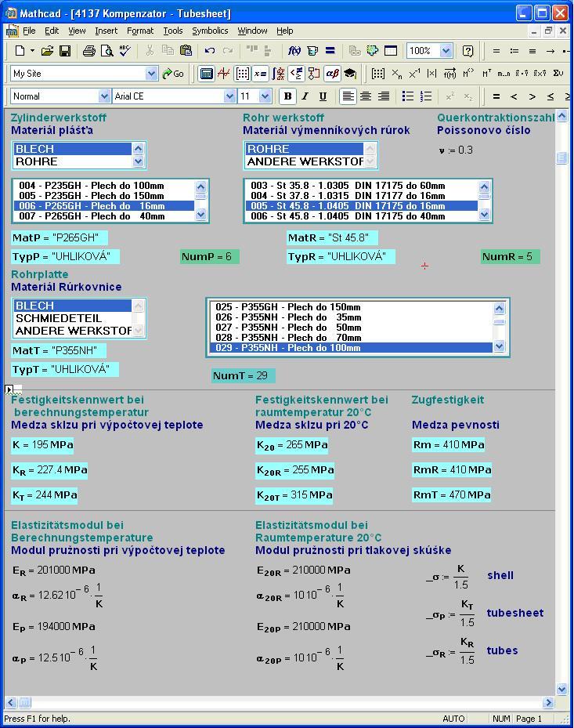Open the Boolean toolbar palette
Viewport: 574px width, 728px height.
297,74
